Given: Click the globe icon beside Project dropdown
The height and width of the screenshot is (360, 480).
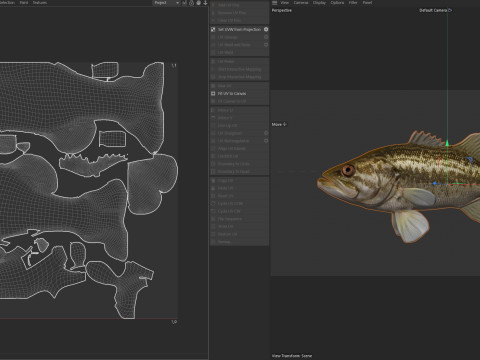Looking at the screenshot, I should [198, 3].
